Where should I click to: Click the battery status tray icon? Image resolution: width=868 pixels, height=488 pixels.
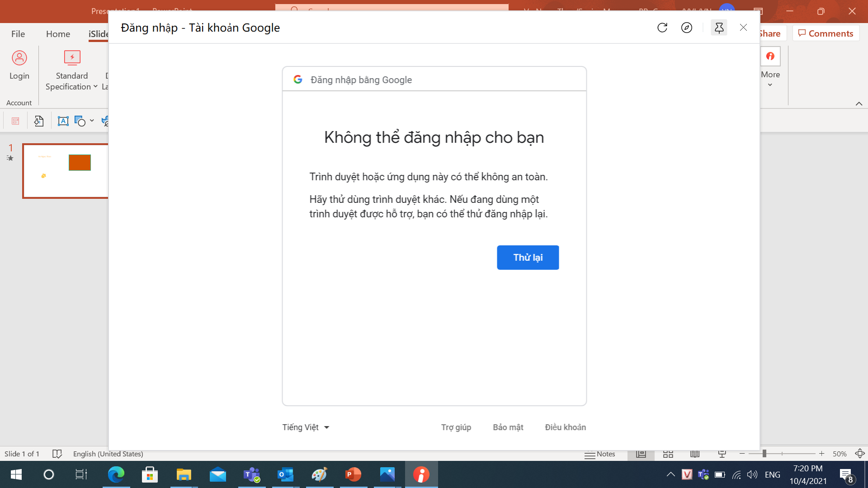pos(720,474)
